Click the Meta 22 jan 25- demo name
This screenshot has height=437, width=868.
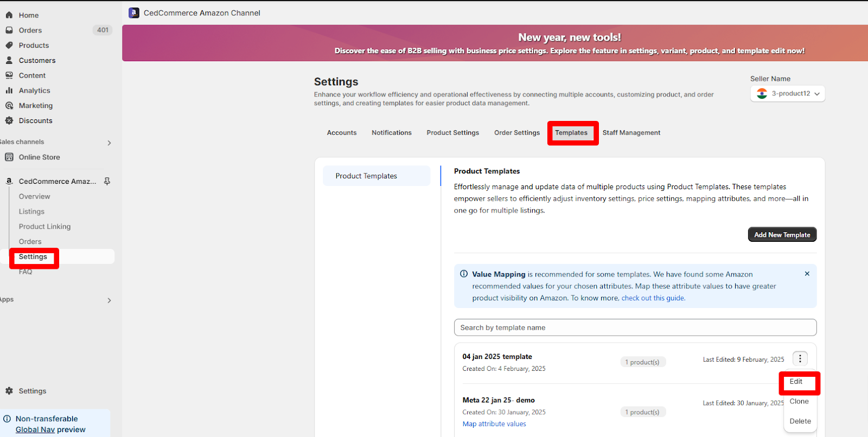[x=499, y=400]
